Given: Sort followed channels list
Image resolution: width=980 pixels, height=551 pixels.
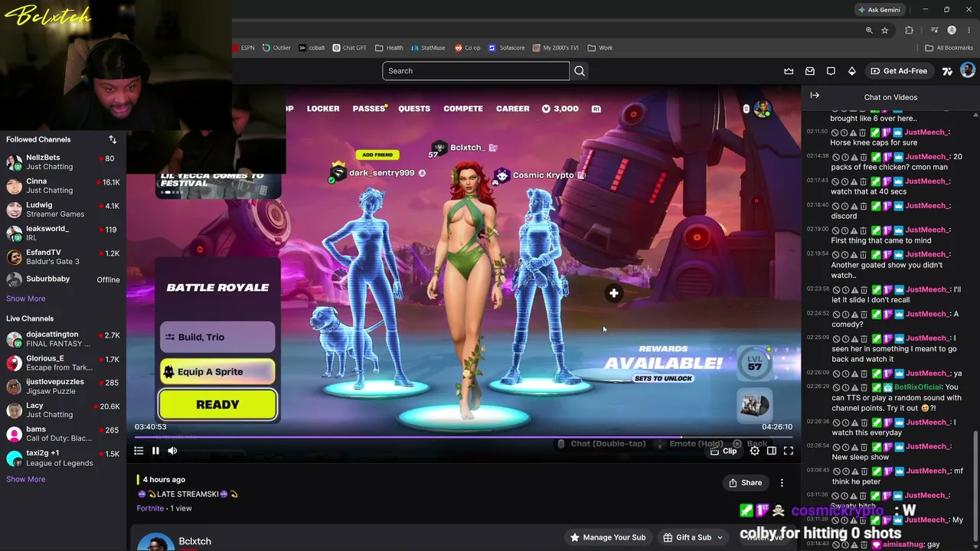Looking at the screenshot, I should pyautogui.click(x=113, y=139).
